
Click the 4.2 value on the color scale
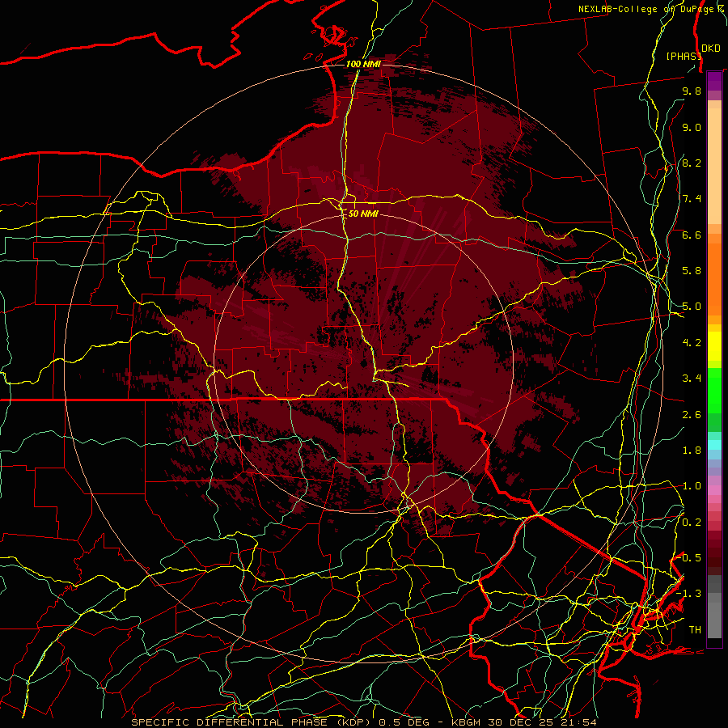pos(692,343)
